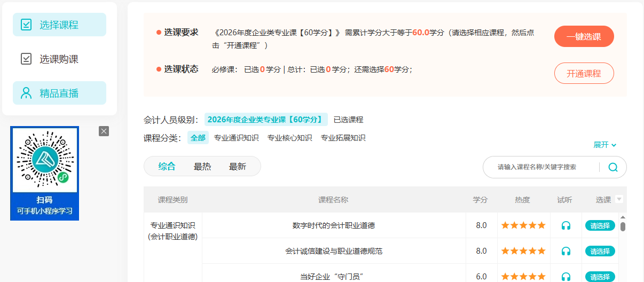The image size is (644, 282).
Task: Click the 开通课程 button
Action: pos(584,74)
